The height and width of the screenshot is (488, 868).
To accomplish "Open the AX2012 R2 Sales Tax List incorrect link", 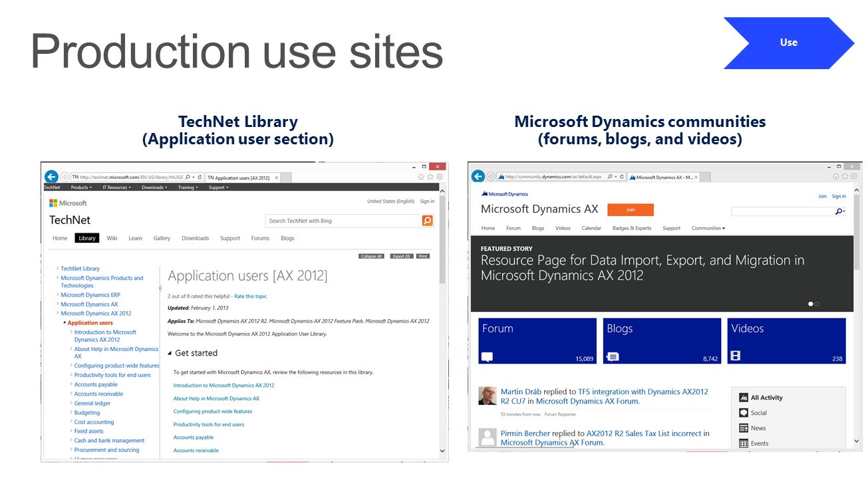I will tap(644, 433).
